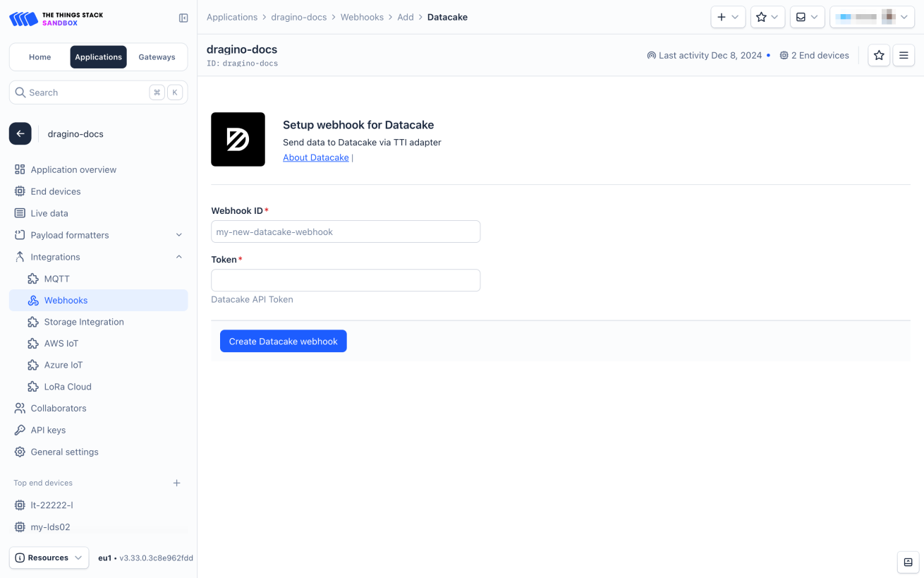Open the bookmarks star dropdown in header
This screenshot has width=924, height=578.
(767, 17)
